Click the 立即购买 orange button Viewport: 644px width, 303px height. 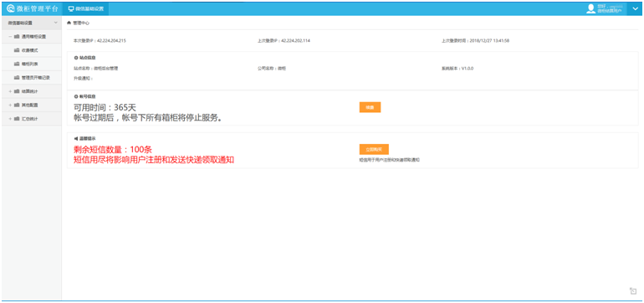pos(374,149)
